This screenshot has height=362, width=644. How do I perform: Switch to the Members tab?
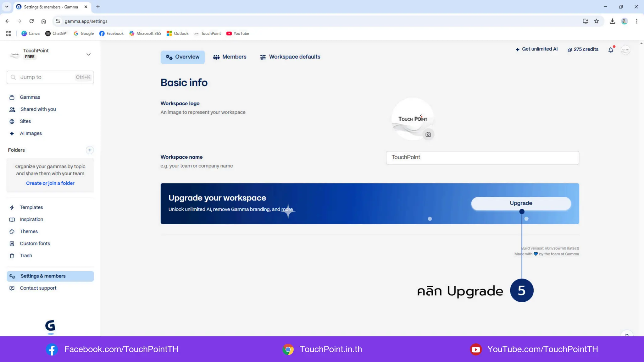coord(230,57)
